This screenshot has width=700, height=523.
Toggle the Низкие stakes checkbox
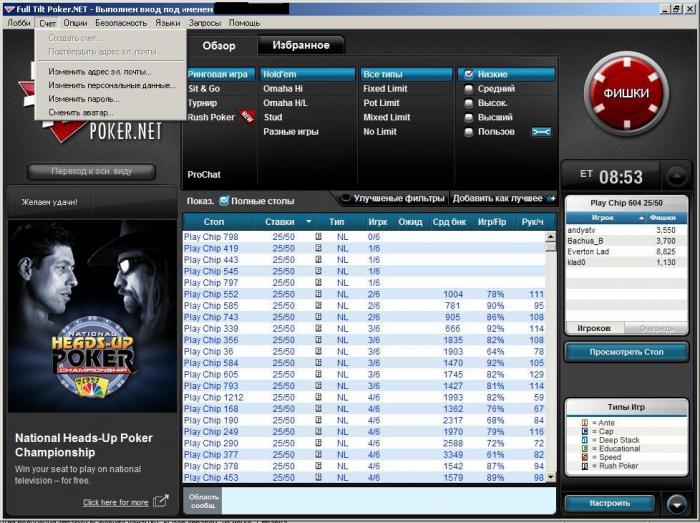tap(468, 74)
